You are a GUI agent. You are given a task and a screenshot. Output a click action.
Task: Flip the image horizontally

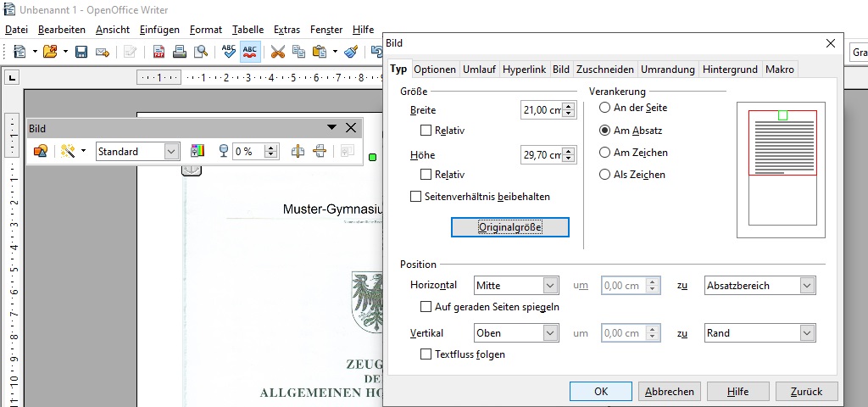tap(298, 151)
